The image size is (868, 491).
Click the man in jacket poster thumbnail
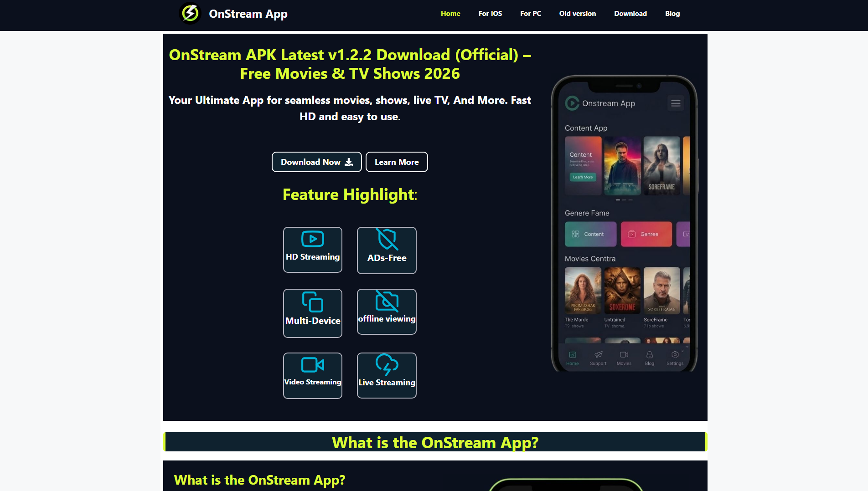[622, 166]
